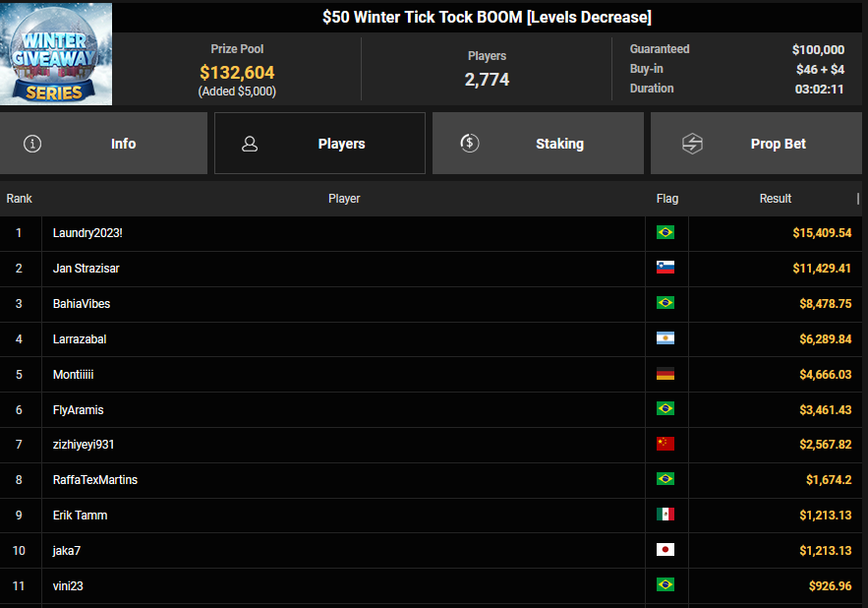The width and height of the screenshot is (868, 608).
Task: Click the Staking dollar coin icon
Action: [469, 144]
